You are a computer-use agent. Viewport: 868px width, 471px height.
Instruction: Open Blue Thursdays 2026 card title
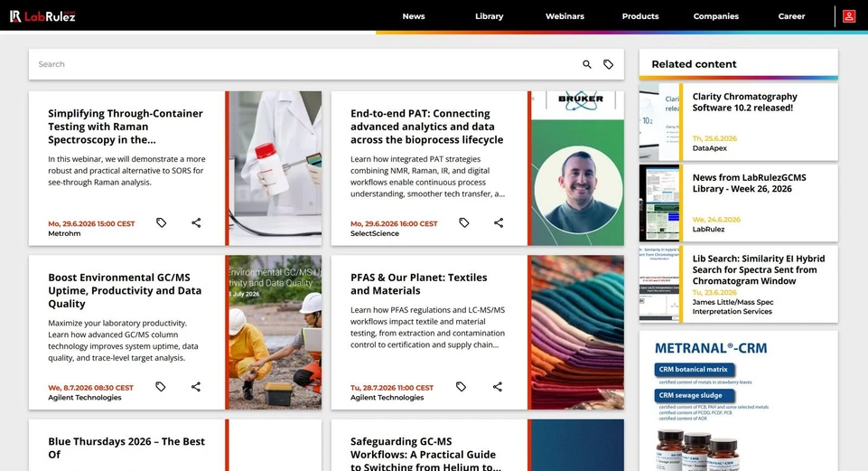pyautogui.click(x=126, y=447)
